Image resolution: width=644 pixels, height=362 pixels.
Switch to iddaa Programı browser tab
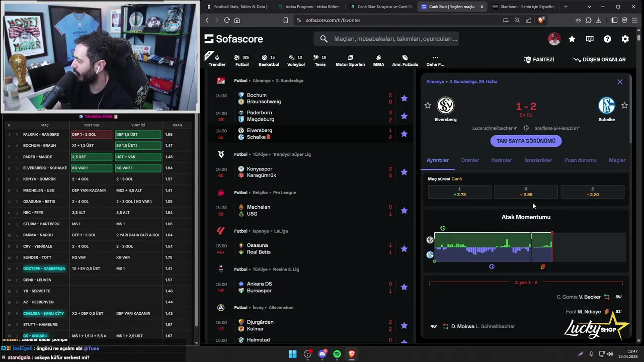pyautogui.click(x=309, y=7)
